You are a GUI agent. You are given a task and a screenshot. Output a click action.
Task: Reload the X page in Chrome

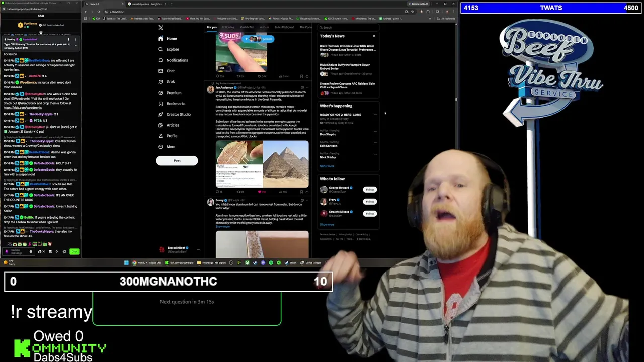98,11
